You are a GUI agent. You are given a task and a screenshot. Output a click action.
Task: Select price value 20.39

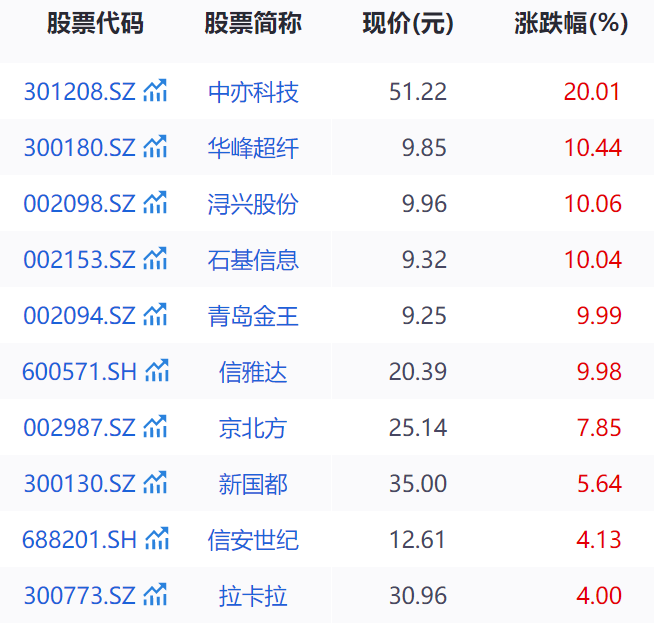click(x=418, y=372)
